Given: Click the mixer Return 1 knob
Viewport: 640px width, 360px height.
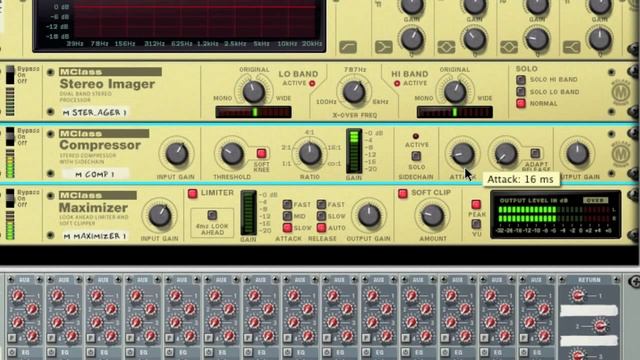Looking at the screenshot, I should 577,296.
